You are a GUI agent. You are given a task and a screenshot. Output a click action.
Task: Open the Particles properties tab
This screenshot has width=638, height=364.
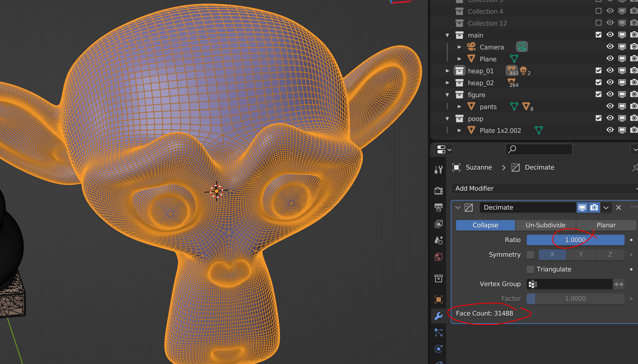click(439, 332)
